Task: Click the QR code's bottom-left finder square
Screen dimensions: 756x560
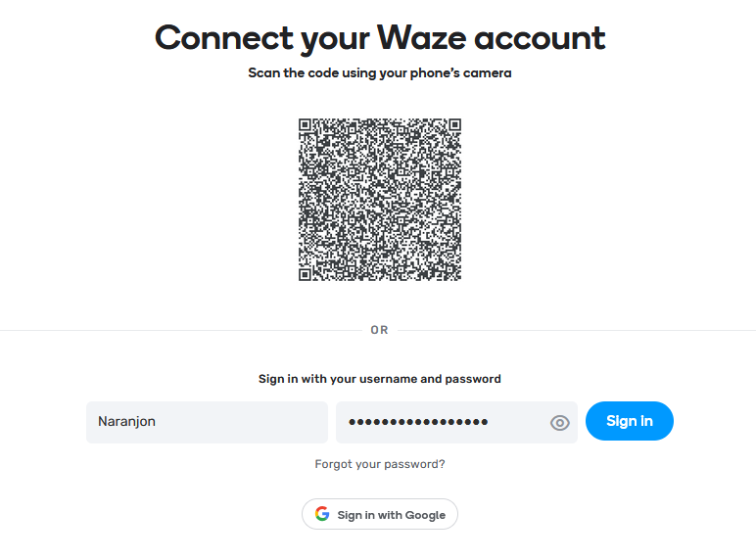Action: coord(305,274)
